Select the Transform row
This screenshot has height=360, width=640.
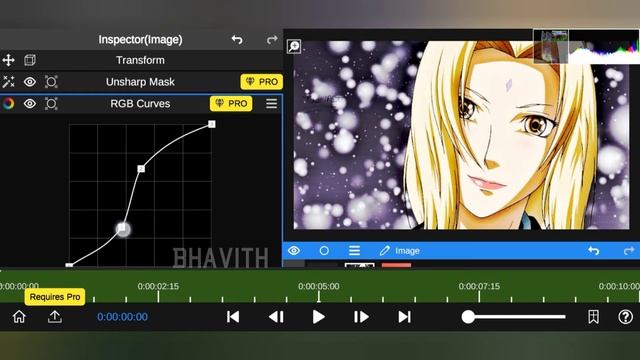click(x=141, y=60)
